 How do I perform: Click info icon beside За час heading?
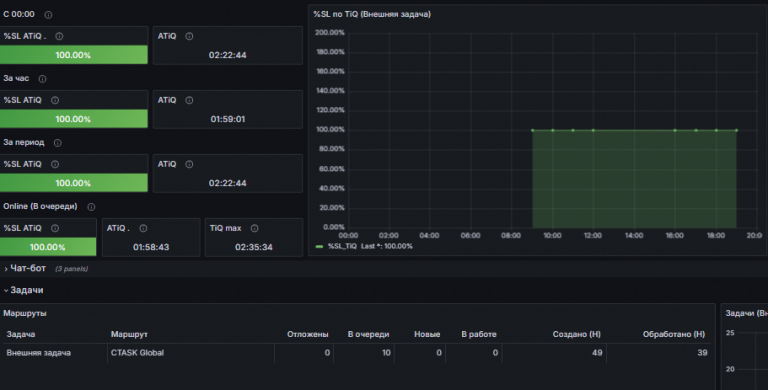(43, 79)
